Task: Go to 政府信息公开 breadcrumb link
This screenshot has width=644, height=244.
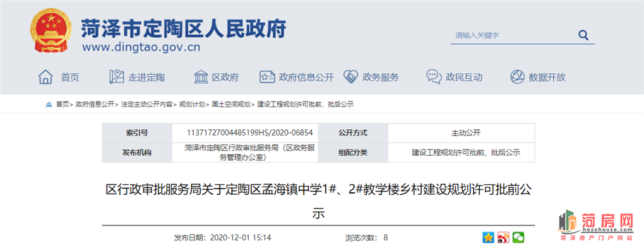Action: click(95, 105)
